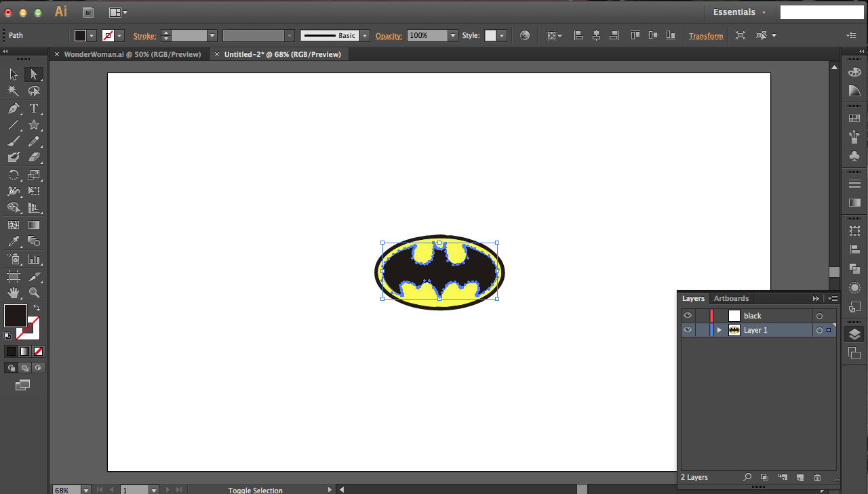This screenshot has width=868, height=494.
Task: Select the Mesh tool
Action: (x=14, y=225)
